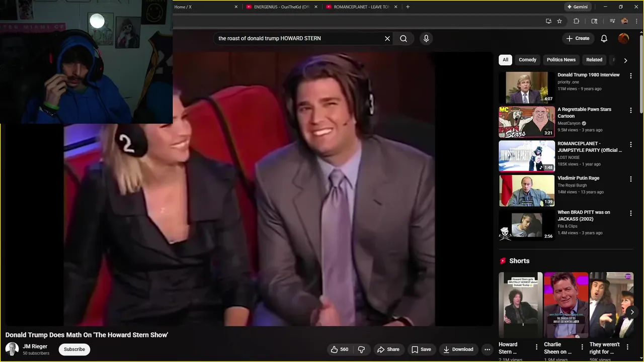Click the magnifier search button
The width and height of the screenshot is (644, 362).
[x=404, y=38]
